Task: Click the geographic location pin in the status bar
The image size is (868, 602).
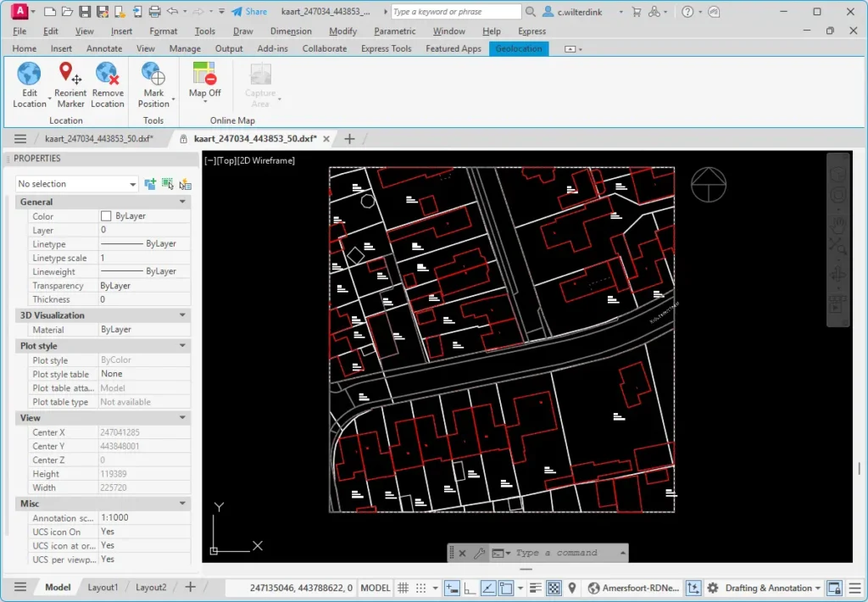Action: tap(571, 588)
